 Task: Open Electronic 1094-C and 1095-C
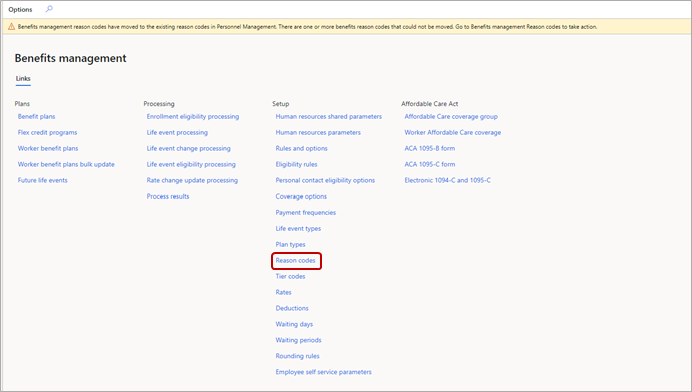pyautogui.click(x=448, y=180)
